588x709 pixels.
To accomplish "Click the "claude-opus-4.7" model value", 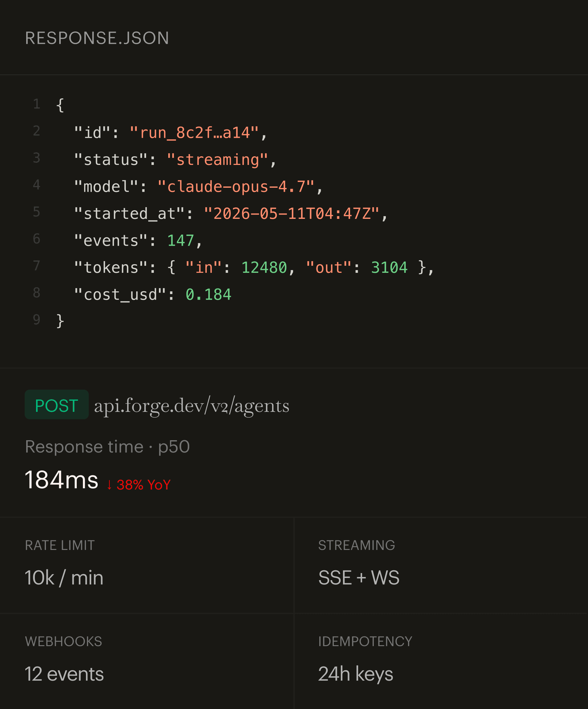I will (x=236, y=187).
